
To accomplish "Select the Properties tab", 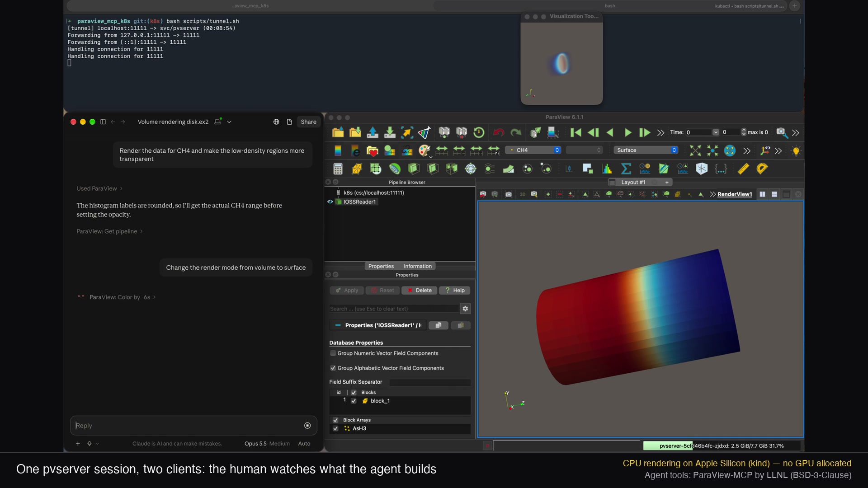I will [x=381, y=266].
